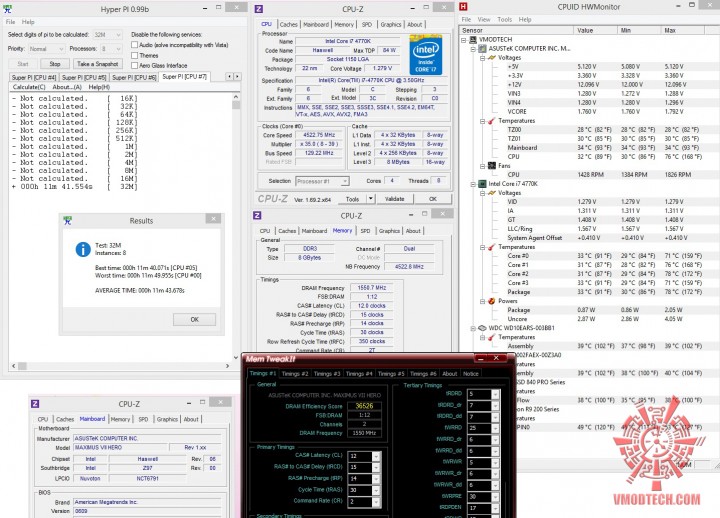Click the Hyper PI horizontal scrollbar thumb
The image size is (720, 518).
(22, 366)
